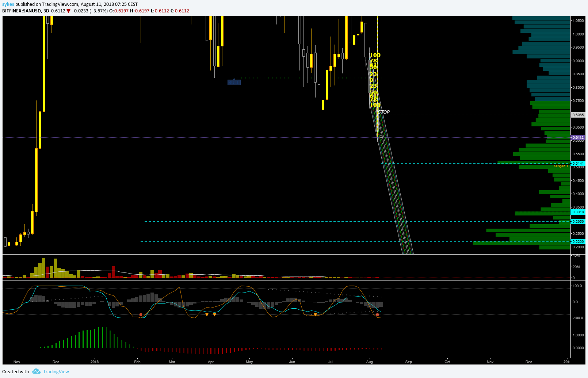Click the -100.0 oscillator axis label
The width and height of the screenshot is (588, 378).
pos(578,318)
